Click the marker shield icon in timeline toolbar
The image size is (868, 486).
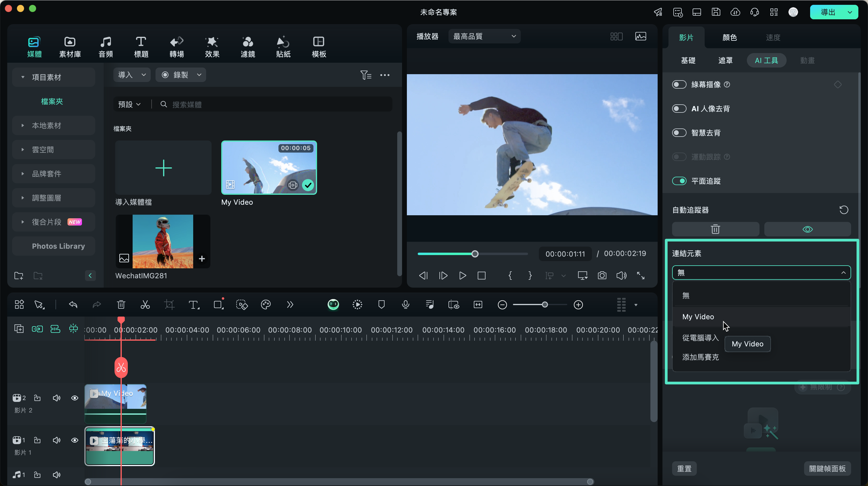tap(382, 305)
